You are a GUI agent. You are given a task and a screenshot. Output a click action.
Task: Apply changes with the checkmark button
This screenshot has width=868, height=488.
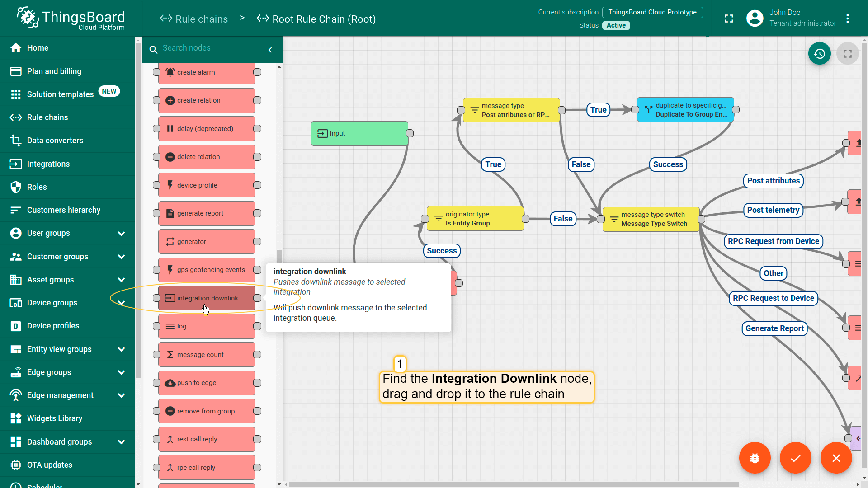795,458
